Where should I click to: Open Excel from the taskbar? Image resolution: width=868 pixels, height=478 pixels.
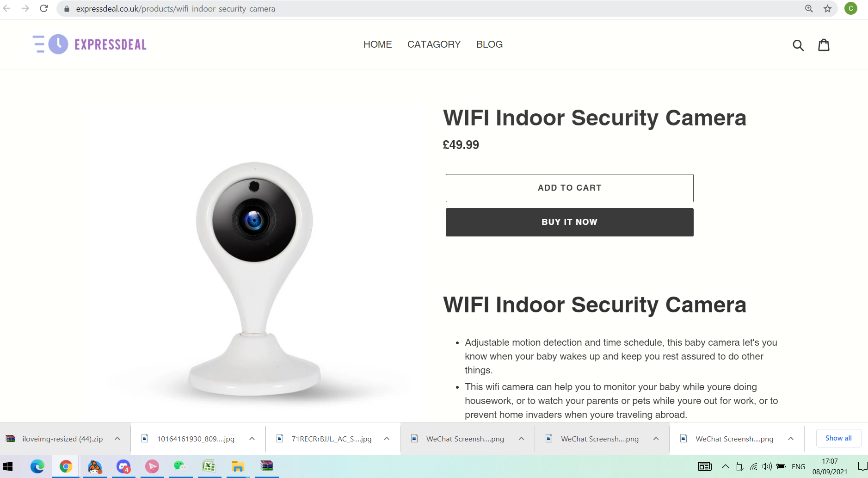[209, 466]
